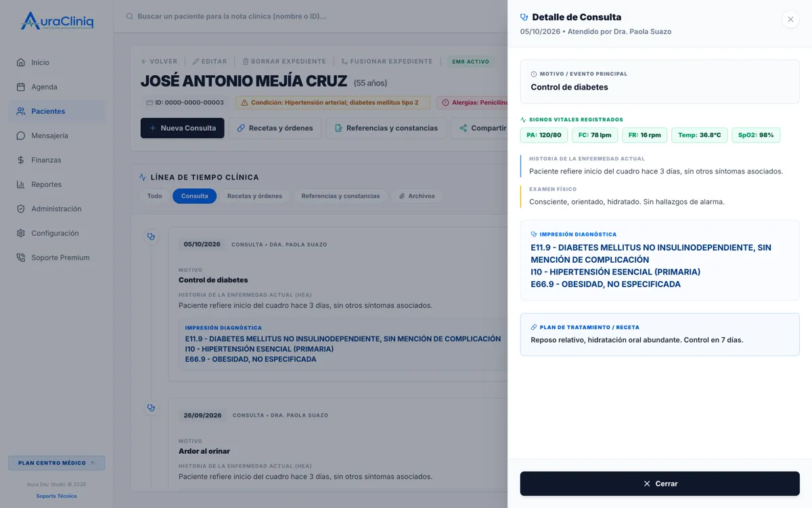
Task: Click the Cerrar button
Action: point(660,484)
